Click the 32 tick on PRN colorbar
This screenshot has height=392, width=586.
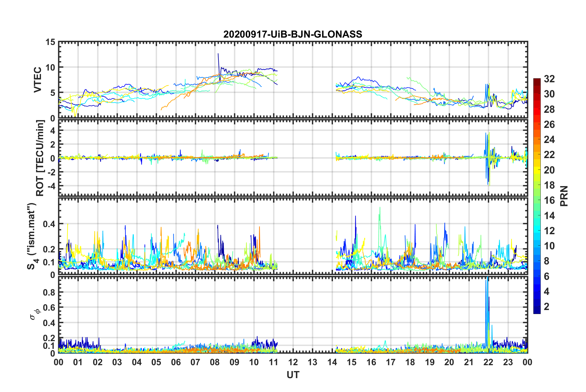pyautogui.click(x=549, y=79)
